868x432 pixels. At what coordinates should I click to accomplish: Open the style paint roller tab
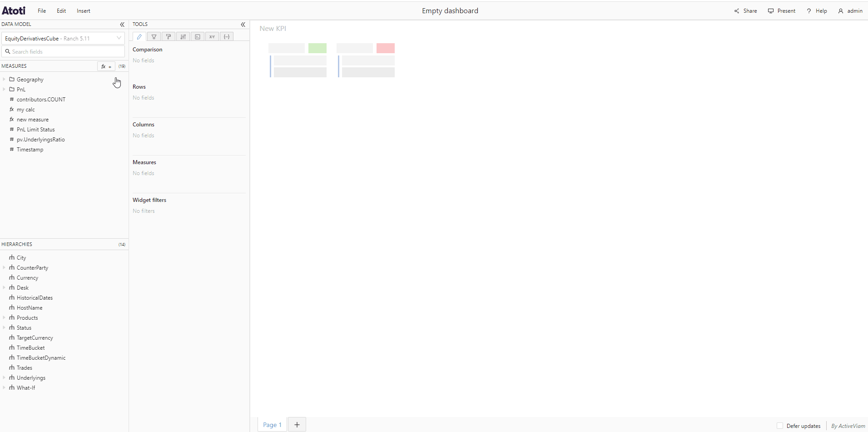(169, 37)
